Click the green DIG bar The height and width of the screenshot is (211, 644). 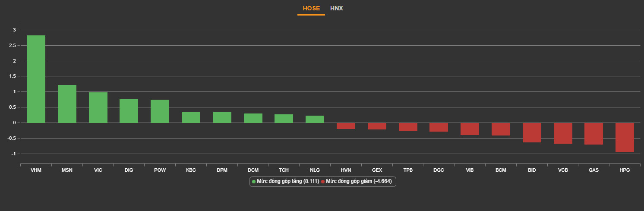click(x=129, y=111)
